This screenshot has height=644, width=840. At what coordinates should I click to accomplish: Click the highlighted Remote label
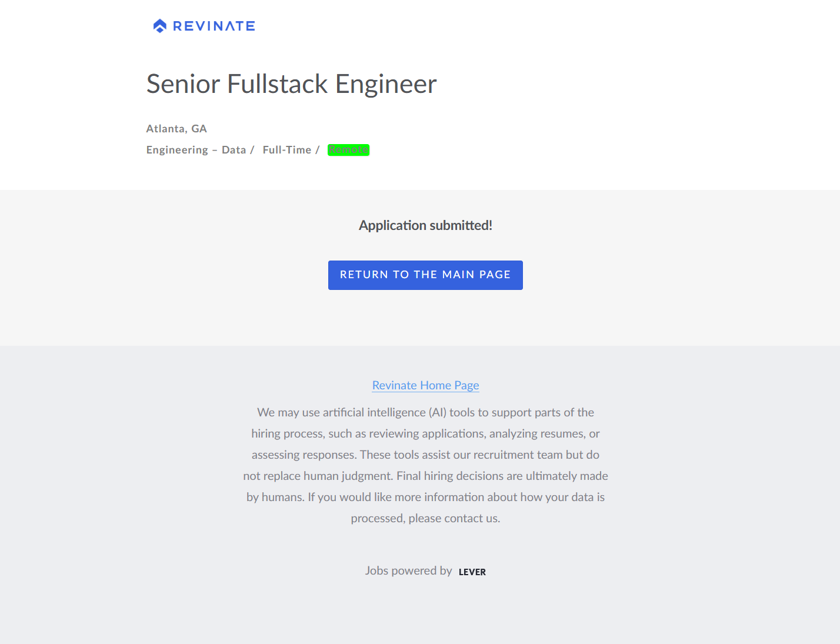[348, 150]
